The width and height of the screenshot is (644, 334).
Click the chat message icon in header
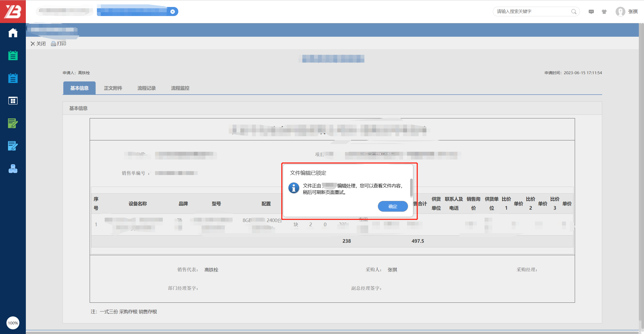coord(591,12)
